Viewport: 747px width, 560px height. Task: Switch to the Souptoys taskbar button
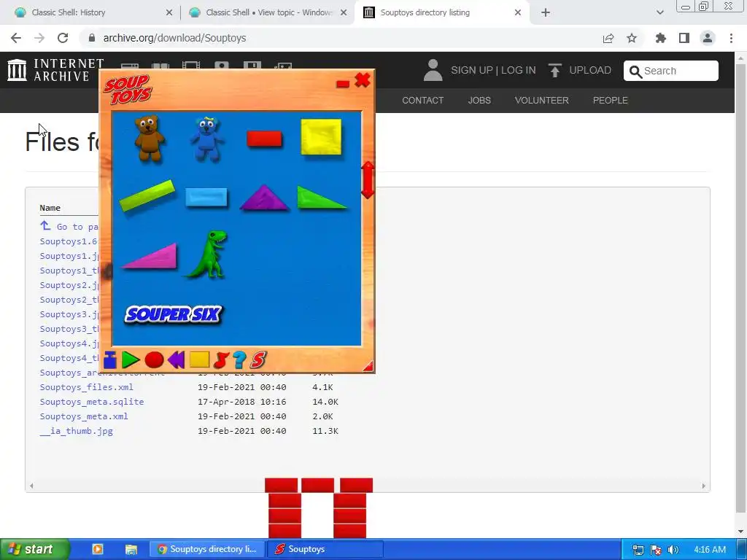(326, 549)
